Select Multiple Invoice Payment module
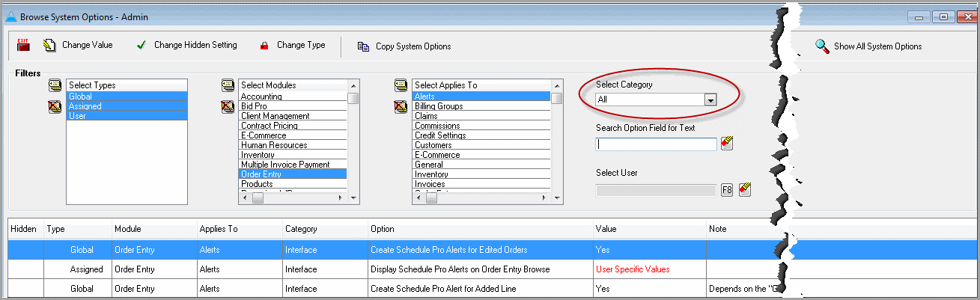This screenshot has width=980, height=300. pos(293,165)
